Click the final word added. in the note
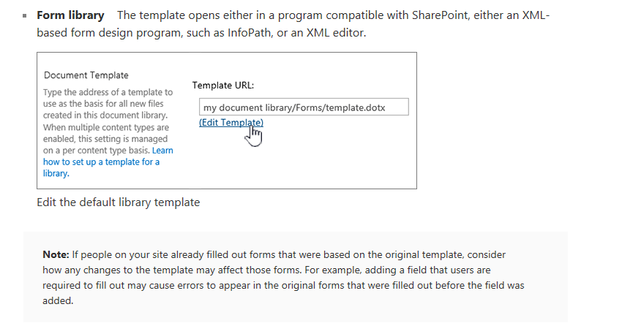Viewport: 644px width, 334px height. [x=58, y=301]
